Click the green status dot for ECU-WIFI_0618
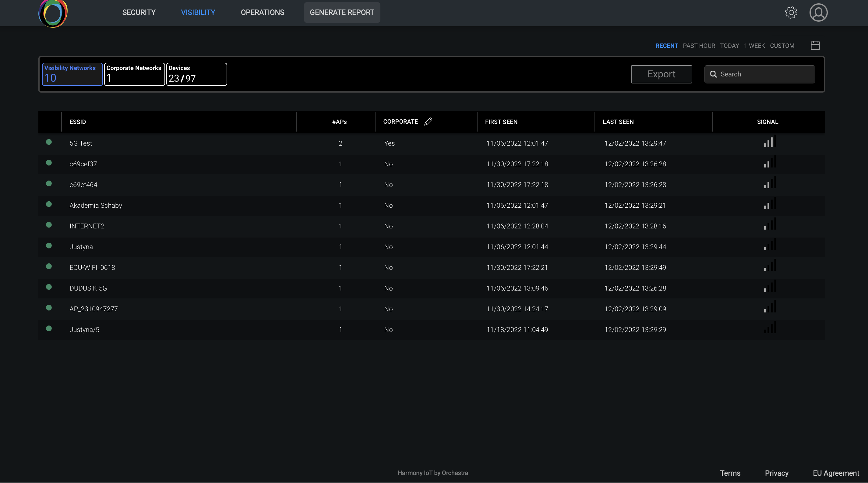 coord(49,266)
